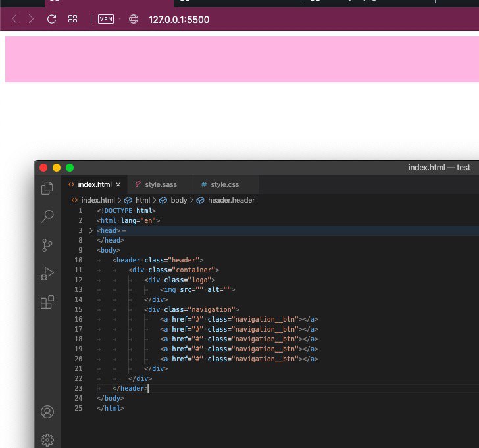The image size is (479, 448).
Task: Click the opening body tag
Action: click(x=109, y=250)
